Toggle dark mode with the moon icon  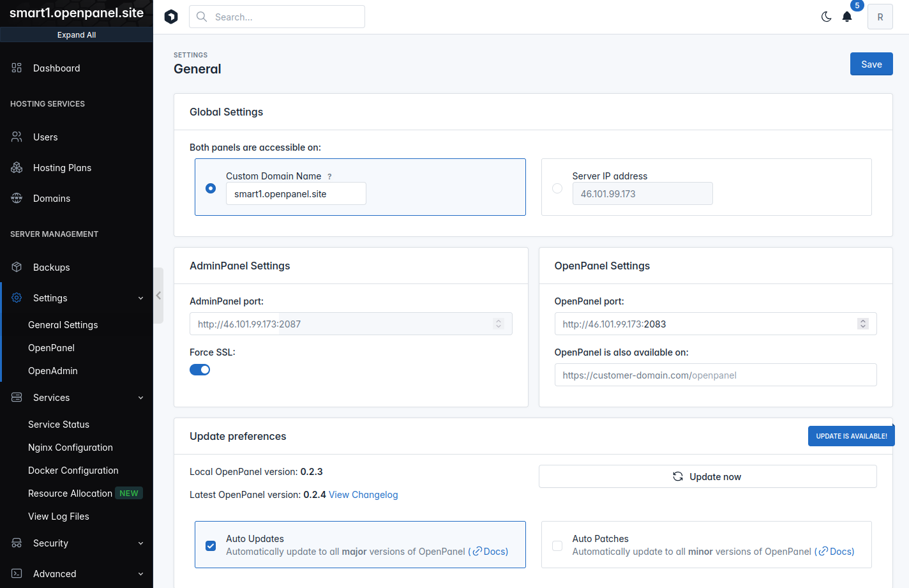(826, 17)
